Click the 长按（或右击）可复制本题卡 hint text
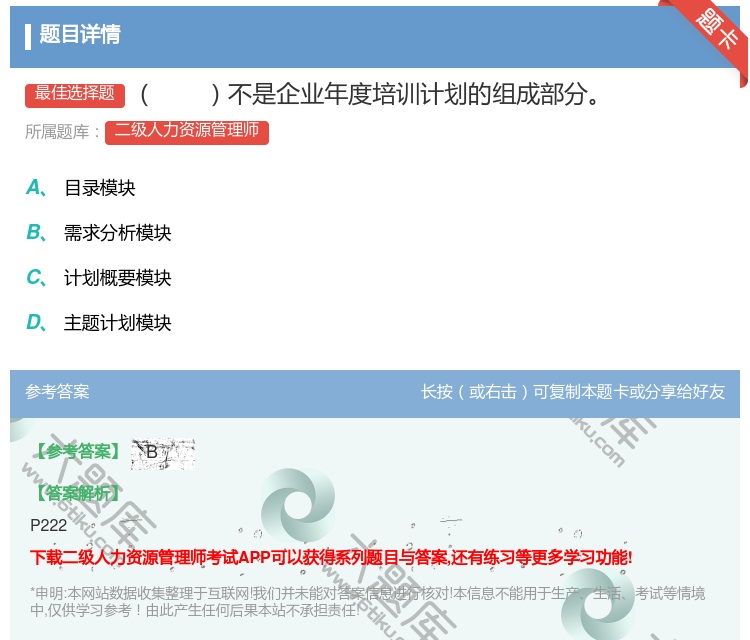 coord(573,392)
